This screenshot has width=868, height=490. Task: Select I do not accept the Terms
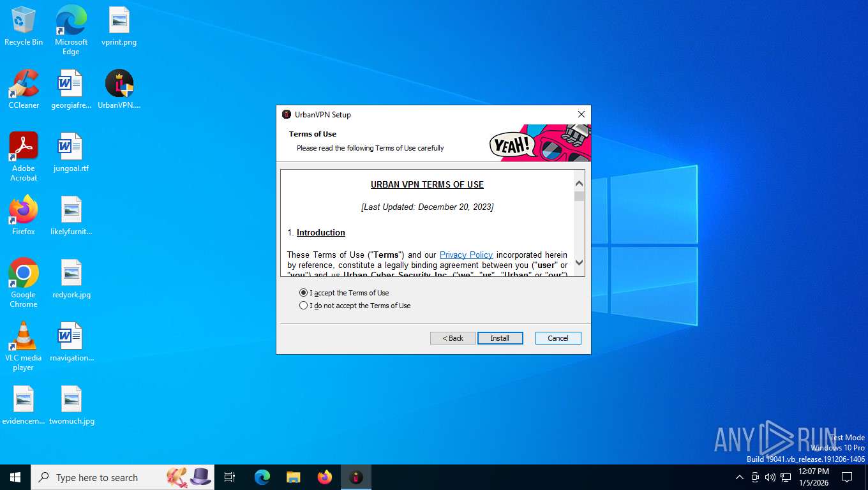(x=355, y=306)
